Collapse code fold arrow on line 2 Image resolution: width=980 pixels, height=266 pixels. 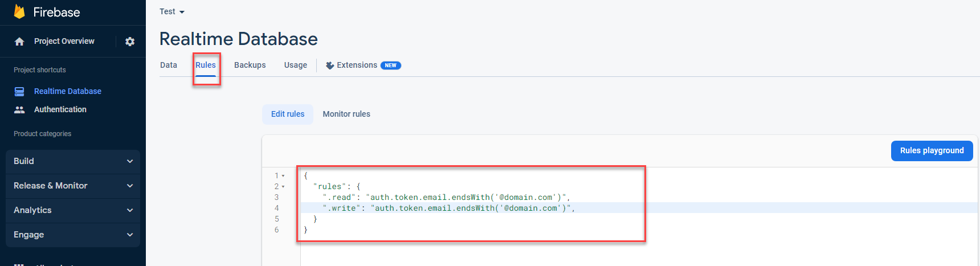pos(283,187)
